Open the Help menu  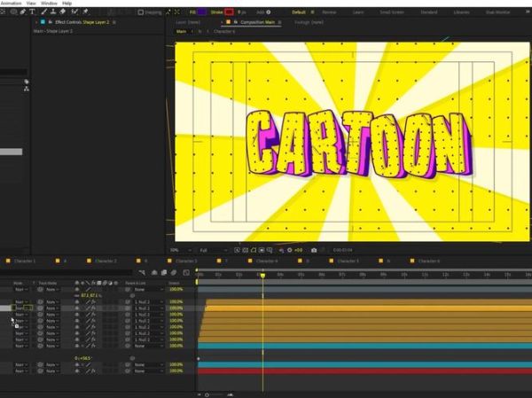pyautogui.click(x=66, y=3)
